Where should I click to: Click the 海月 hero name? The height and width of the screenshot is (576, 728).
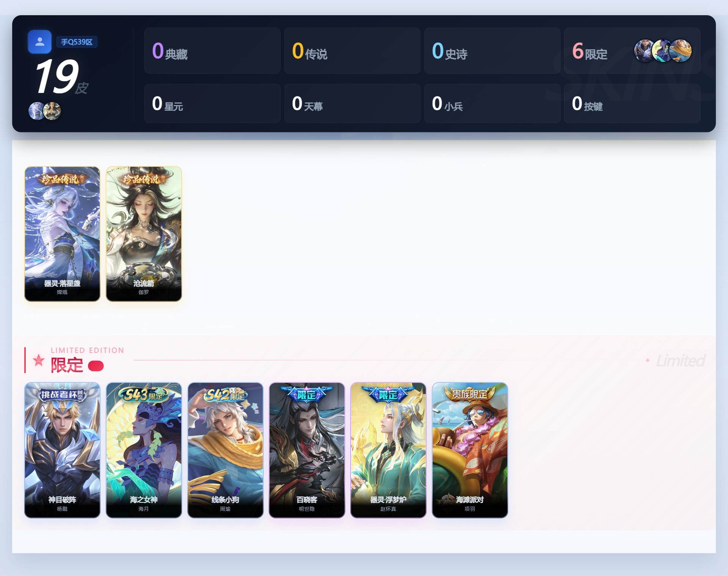(144, 509)
